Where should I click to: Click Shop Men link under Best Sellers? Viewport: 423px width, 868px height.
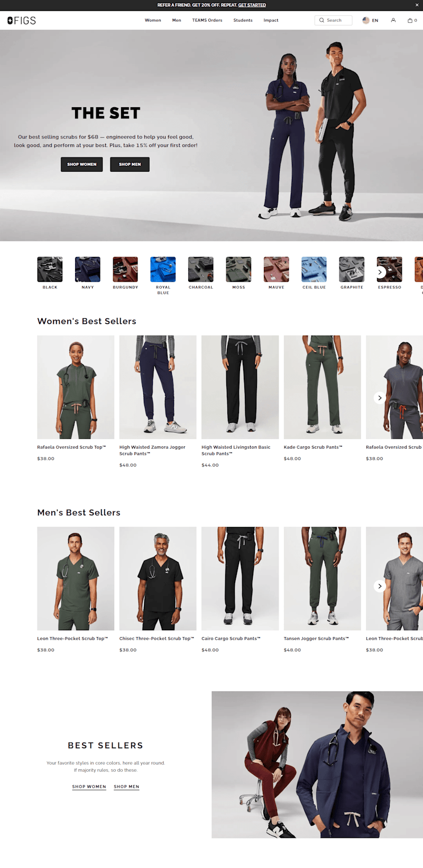(126, 787)
